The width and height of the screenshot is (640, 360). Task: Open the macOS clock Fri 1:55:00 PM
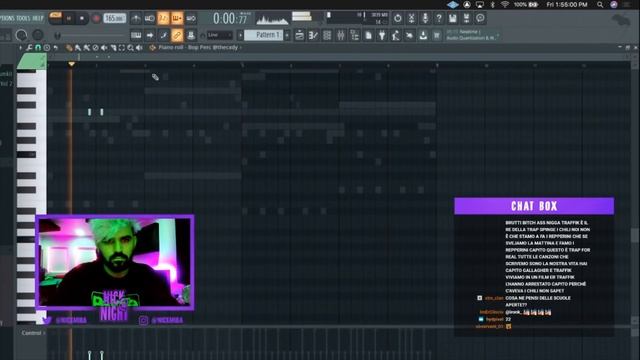point(567,5)
